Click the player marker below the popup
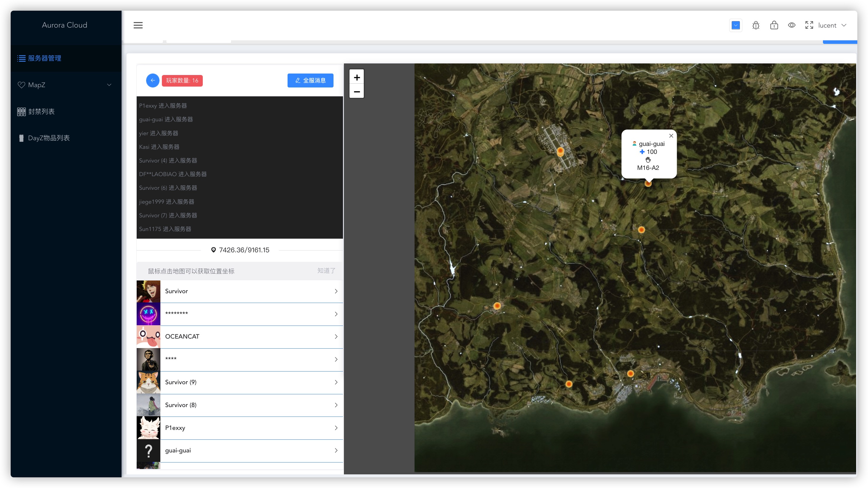 point(648,184)
